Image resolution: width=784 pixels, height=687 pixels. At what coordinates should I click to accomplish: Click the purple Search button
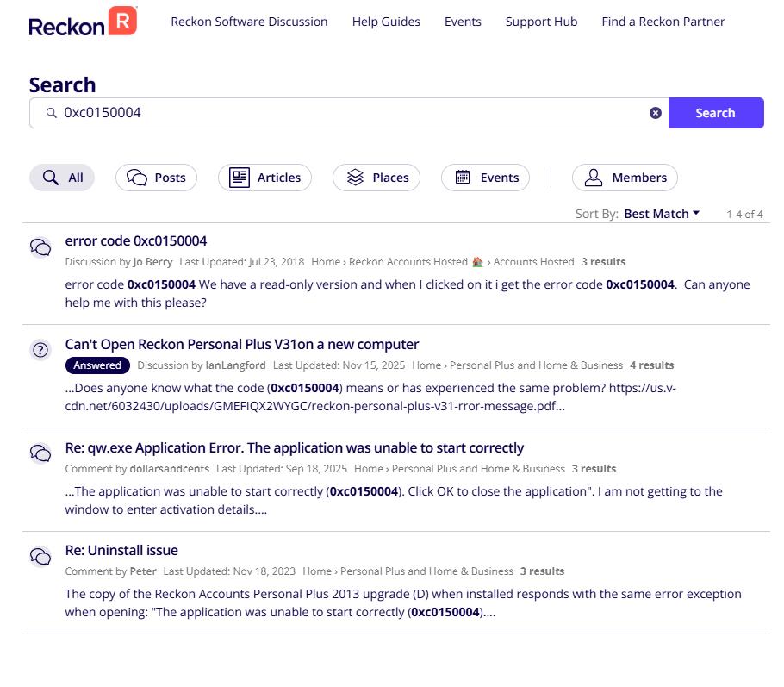[716, 113]
